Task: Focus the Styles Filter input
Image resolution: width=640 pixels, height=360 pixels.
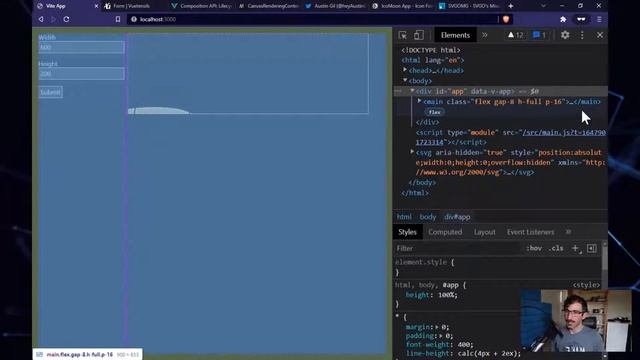Action: (457, 248)
